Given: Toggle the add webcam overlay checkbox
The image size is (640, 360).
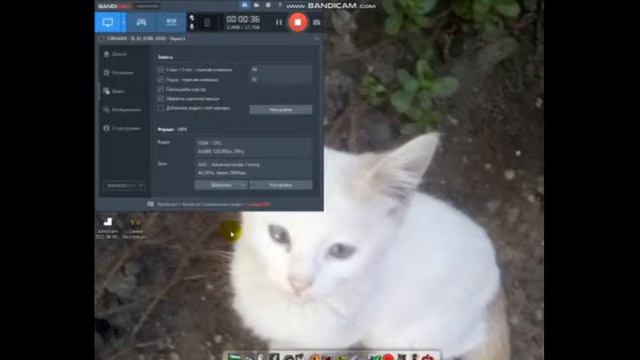Looking at the screenshot, I should pyautogui.click(x=160, y=108).
